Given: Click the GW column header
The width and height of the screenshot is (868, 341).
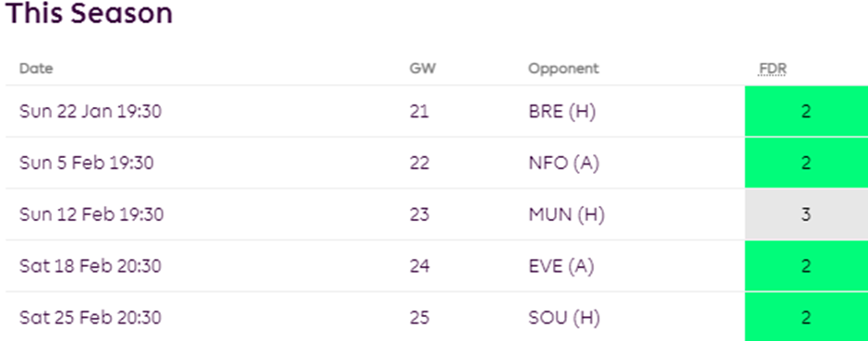Looking at the screenshot, I should pos(422,68).
